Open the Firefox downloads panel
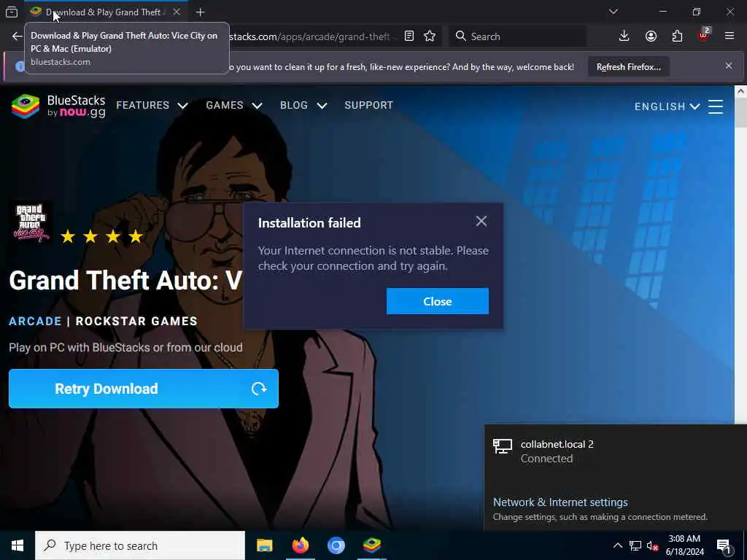 pyautogui.click(x=624, y=36)
